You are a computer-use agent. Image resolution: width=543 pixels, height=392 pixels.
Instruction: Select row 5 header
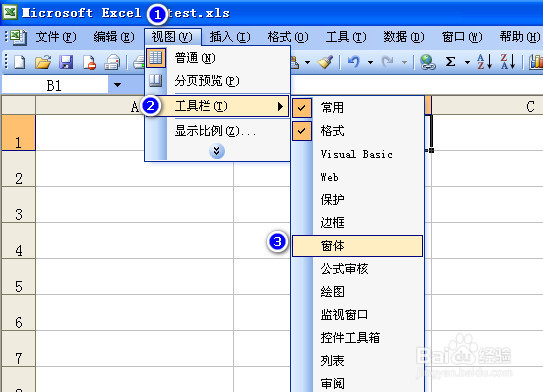18,277
